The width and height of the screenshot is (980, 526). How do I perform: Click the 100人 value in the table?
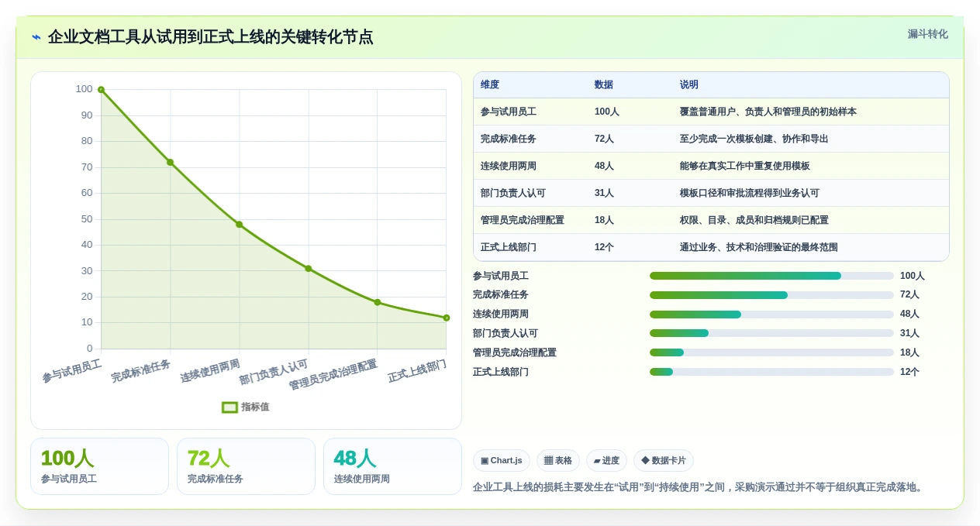pyautogui.click(x=607, y=112)
